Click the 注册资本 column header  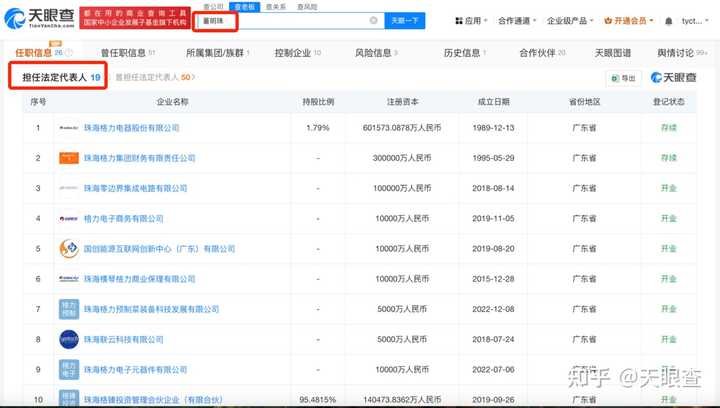pos(402,101)
